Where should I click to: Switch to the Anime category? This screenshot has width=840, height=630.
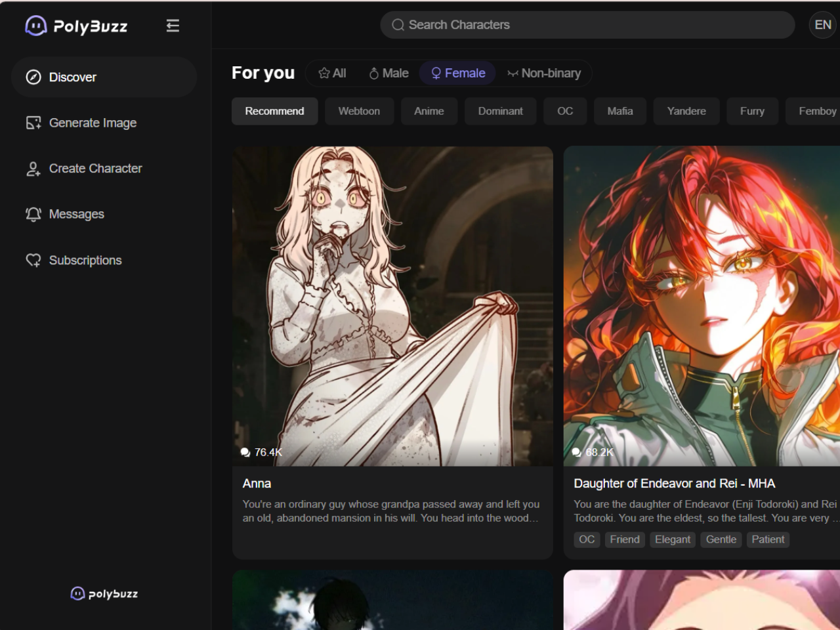point(429,112)
